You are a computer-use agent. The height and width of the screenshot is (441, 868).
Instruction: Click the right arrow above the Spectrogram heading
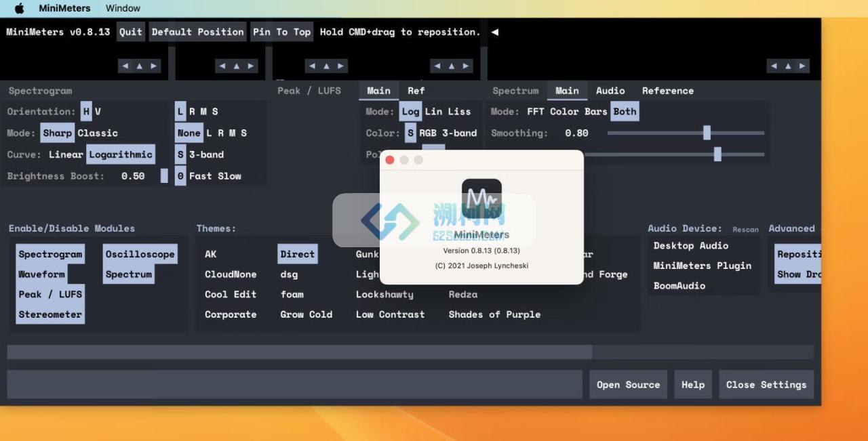(154, 66)
